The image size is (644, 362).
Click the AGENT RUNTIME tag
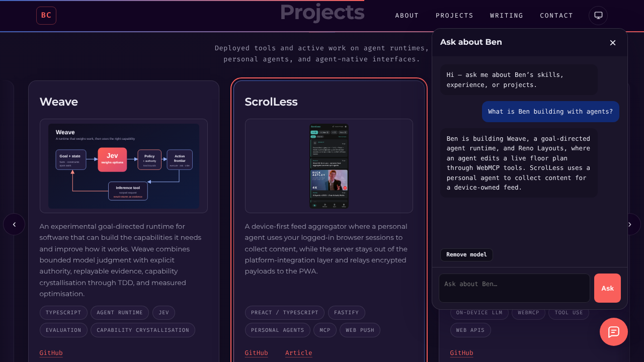[x=120, y=313]
